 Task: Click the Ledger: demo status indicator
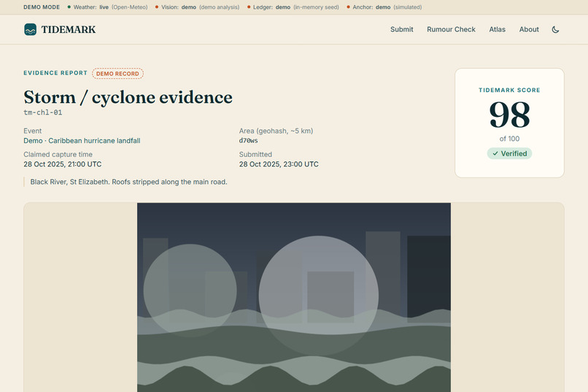[x=293, y=7]
